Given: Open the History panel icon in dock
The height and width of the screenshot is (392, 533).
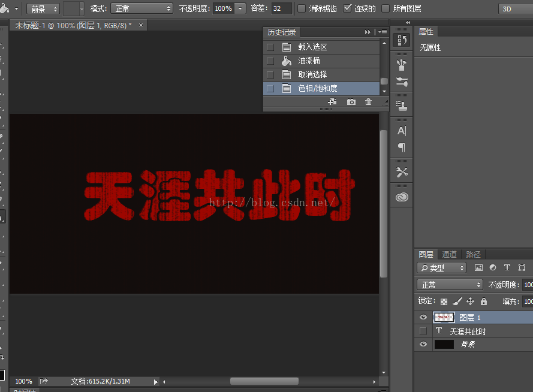Looking at the screenshot, I should pos(402,40).
